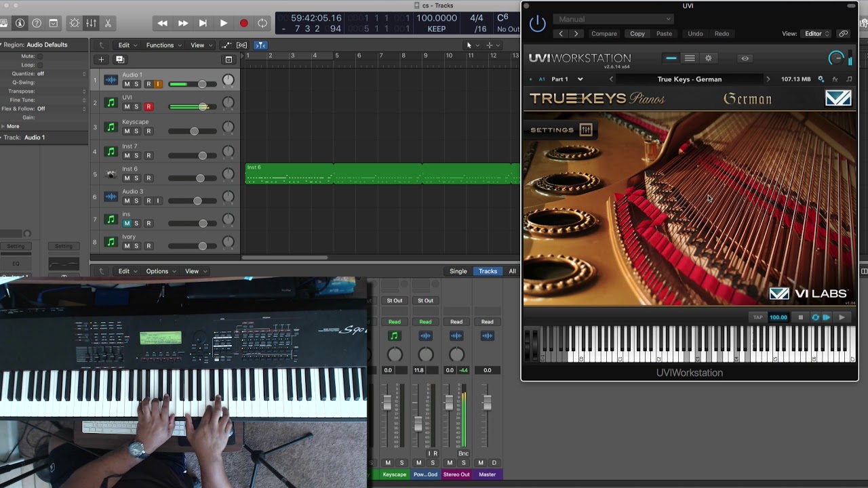Open UVI Workstation gear settings icon
Viewport: 868px width, 488px height.
coord(709,58)
